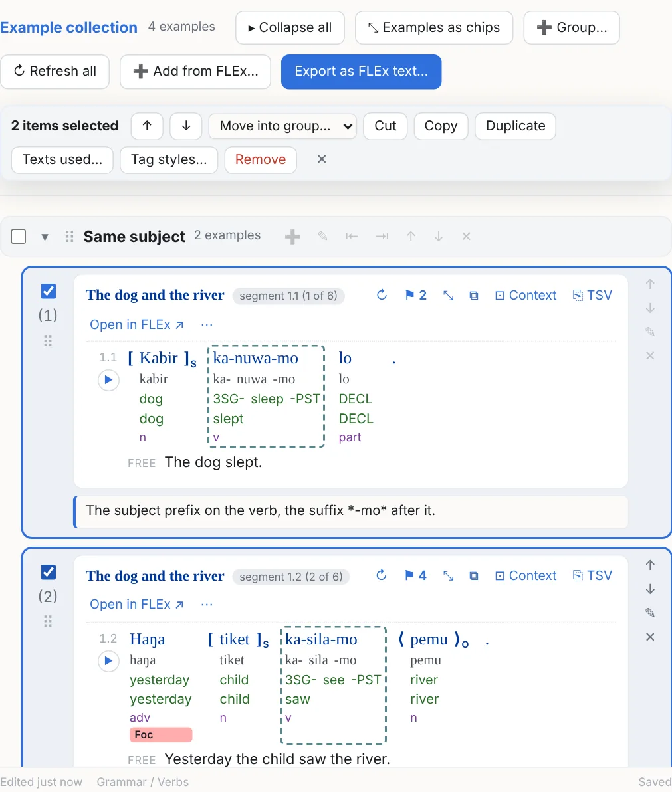Indent the Same subject group
The width and height of the screenshot is (672, 792).
(382, 236)
